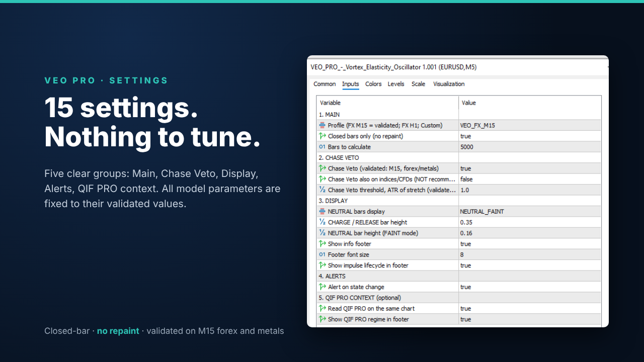Click the bool icon for Closed bars only

tap(323, 136)
